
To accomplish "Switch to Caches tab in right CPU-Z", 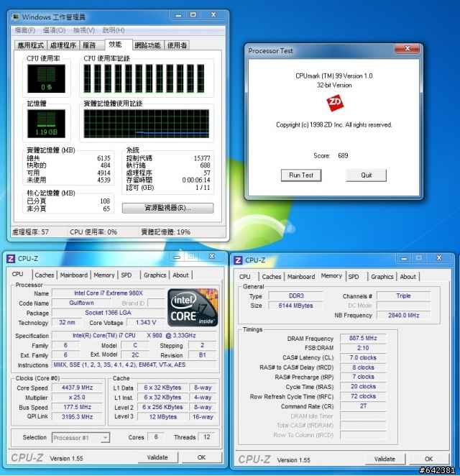I will (x=272, y=277).
